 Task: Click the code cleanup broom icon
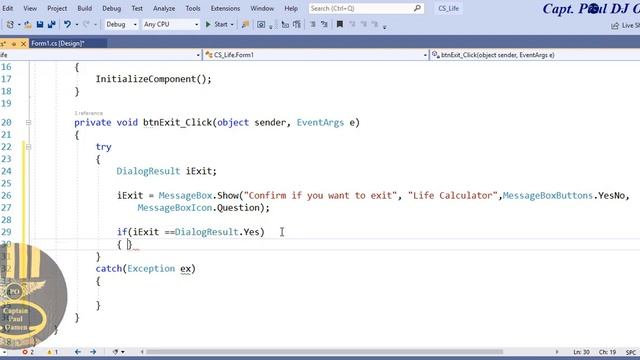coord(116,352)
